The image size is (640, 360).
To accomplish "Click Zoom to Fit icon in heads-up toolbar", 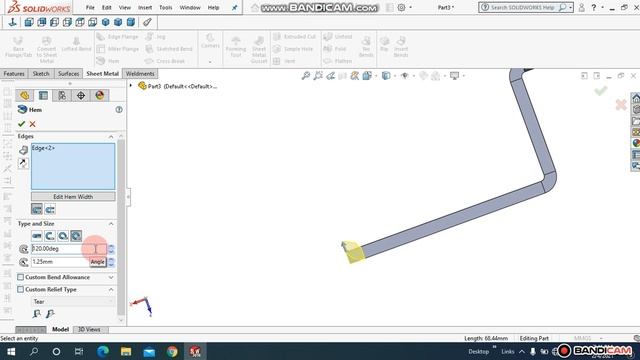I will coord(306,76).
